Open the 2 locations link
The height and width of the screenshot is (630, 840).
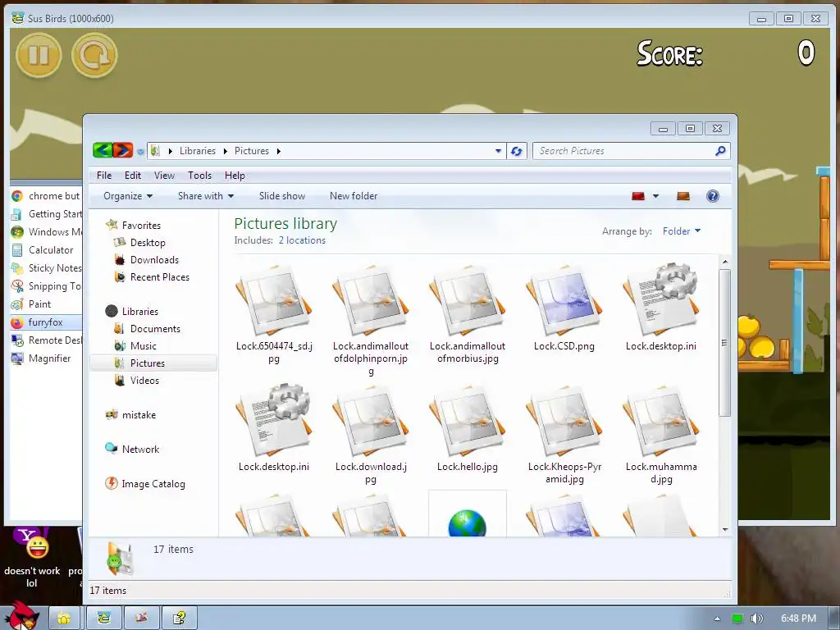[302, 240]
